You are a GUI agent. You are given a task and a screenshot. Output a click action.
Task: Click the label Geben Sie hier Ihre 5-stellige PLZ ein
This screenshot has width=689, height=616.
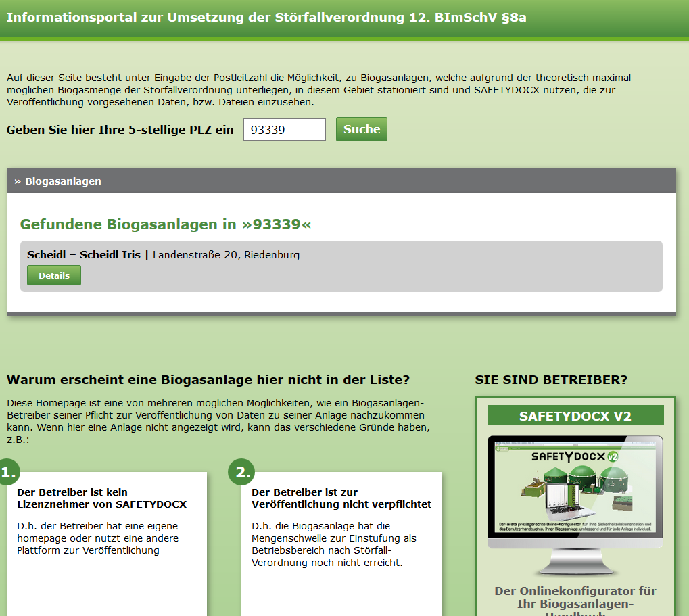[x=120, y=130]
